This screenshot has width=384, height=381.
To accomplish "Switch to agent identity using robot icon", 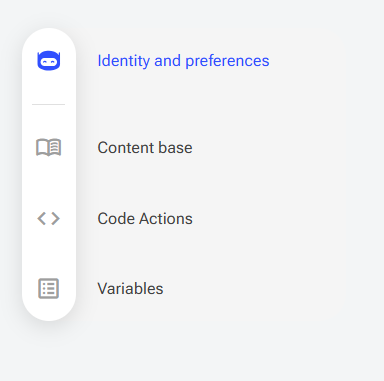I will tap(49, 61).
